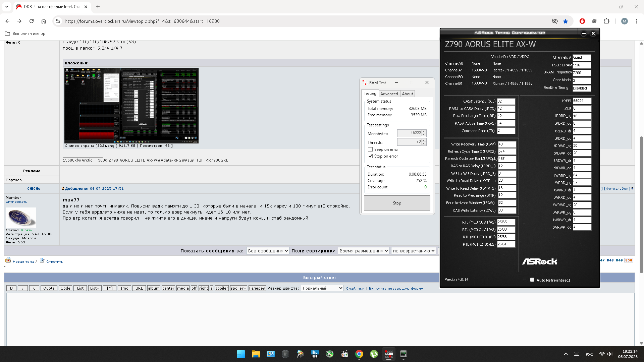Open the Все сообщения dropdown
The width and height of the screenshot is (644, 362).
[267, 251]
